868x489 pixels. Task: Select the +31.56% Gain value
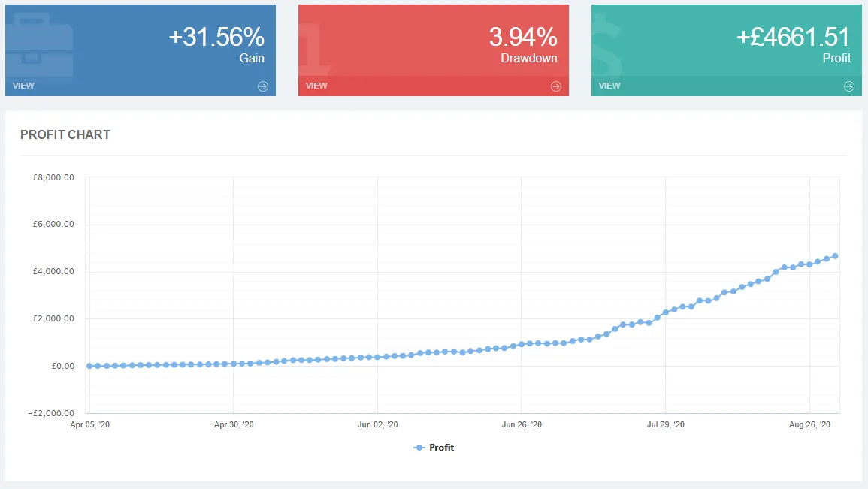point(216,37)
